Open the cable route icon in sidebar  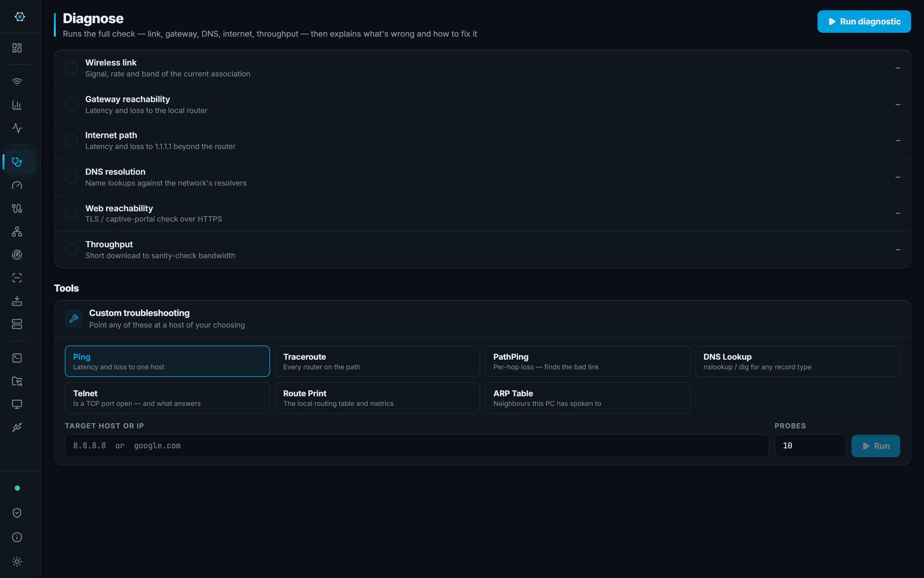point(17,208)
